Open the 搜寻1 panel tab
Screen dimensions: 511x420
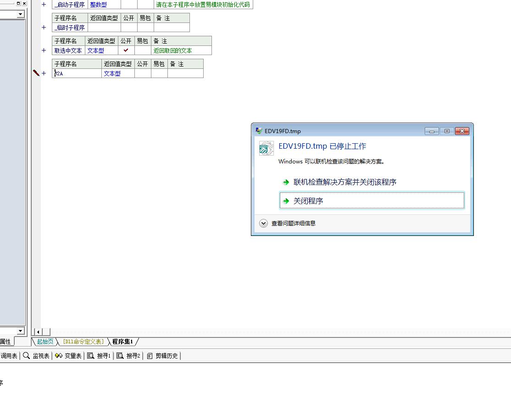[x=99, y=356]
